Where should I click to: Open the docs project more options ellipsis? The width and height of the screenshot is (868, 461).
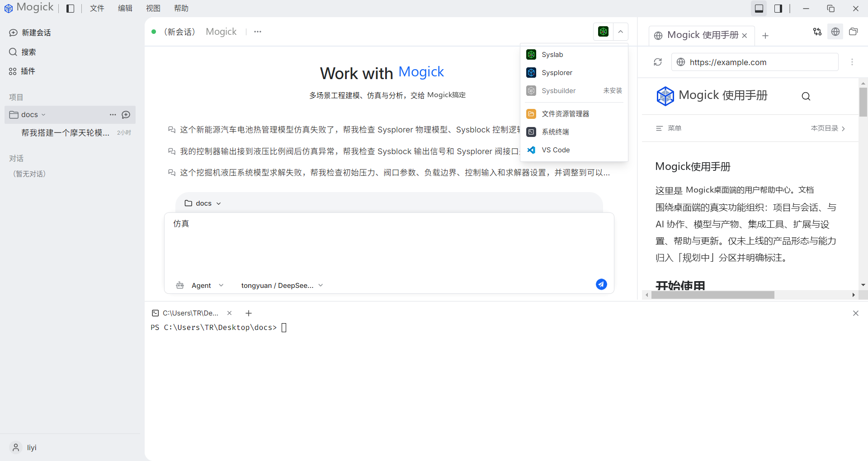coord(113,115)
